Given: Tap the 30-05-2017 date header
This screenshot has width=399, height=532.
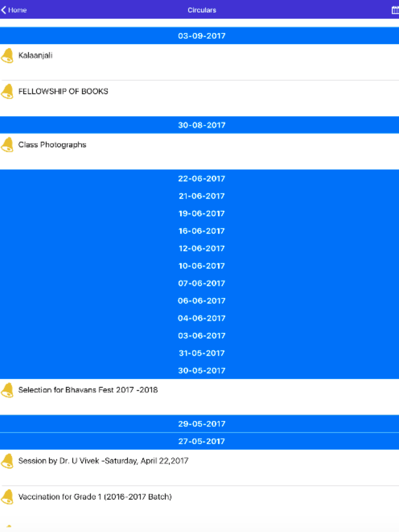Looking at the screenshot, I should pos(199,370).
